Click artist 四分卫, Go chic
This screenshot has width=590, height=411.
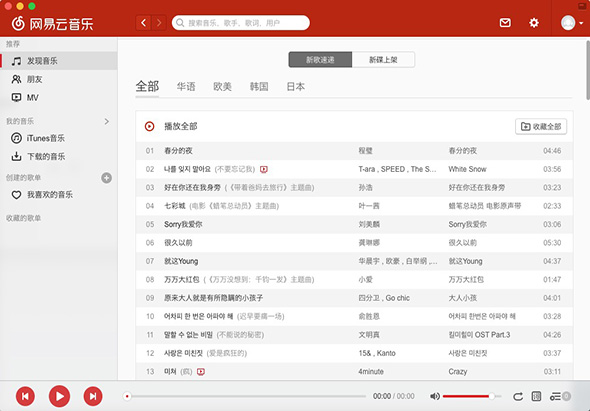[384, 298]
